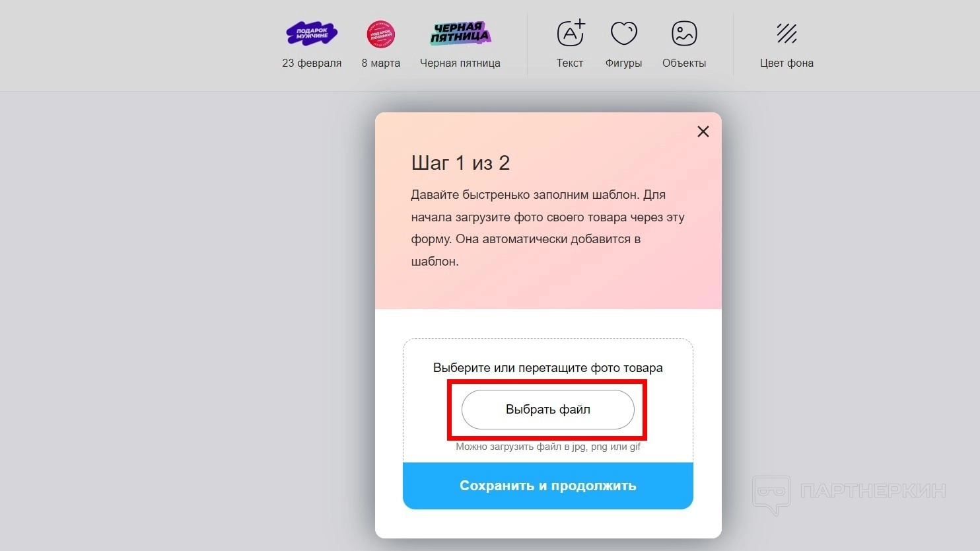
Task: Select the '23 февраля' label
Action: click(x=312, y=63)
